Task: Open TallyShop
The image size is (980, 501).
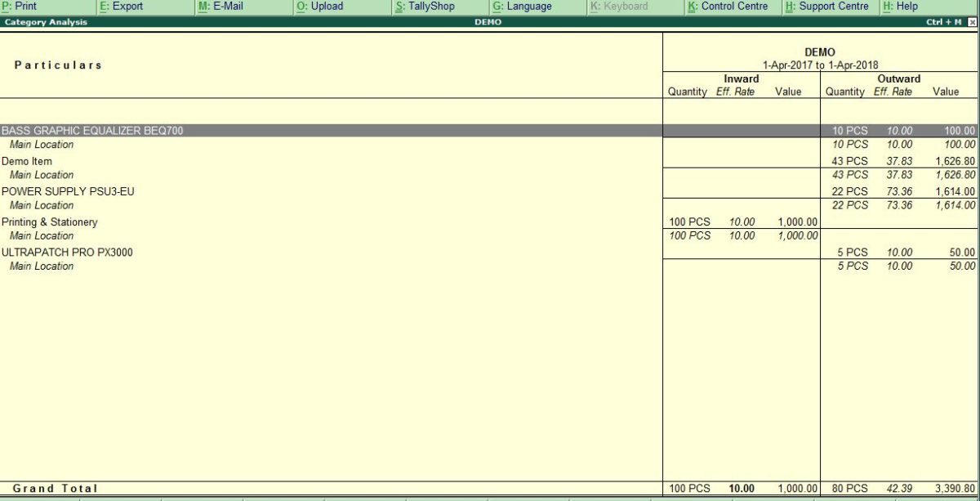Action: coord(426,6)
